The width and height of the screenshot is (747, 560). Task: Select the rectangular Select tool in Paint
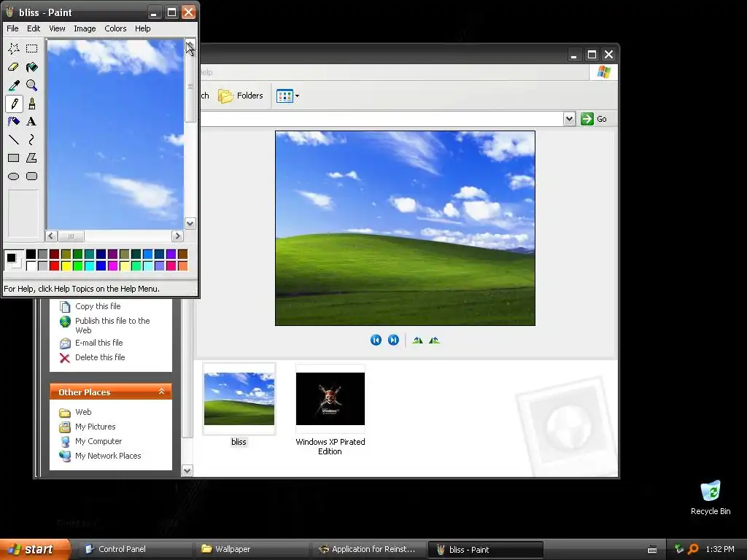coord(32,49)
